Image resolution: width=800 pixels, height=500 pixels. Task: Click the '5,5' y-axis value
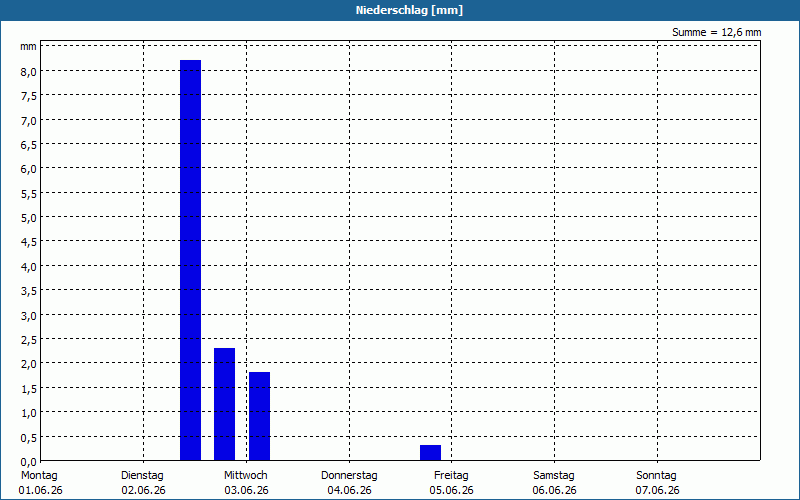coord(29,194)
